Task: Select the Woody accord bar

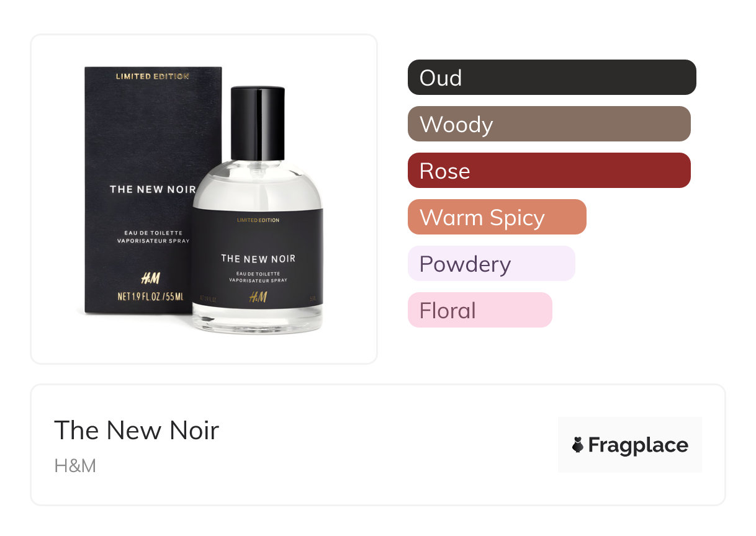Action: tap(549, 124)
